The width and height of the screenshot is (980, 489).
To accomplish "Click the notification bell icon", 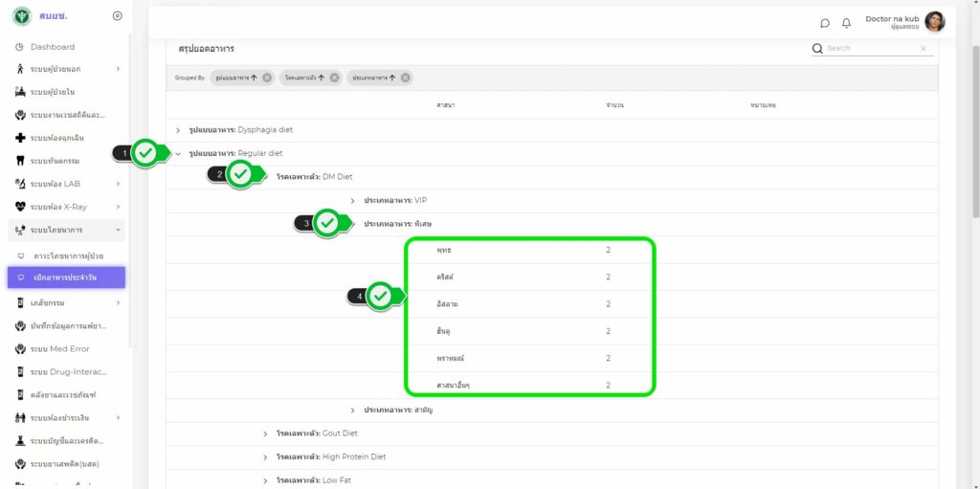I will click(x=846, y=23).
